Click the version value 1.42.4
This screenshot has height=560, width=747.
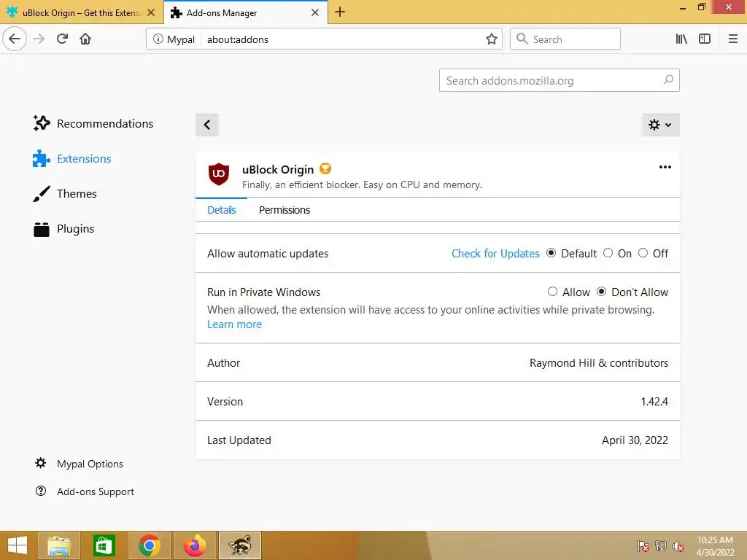point(654,402)
